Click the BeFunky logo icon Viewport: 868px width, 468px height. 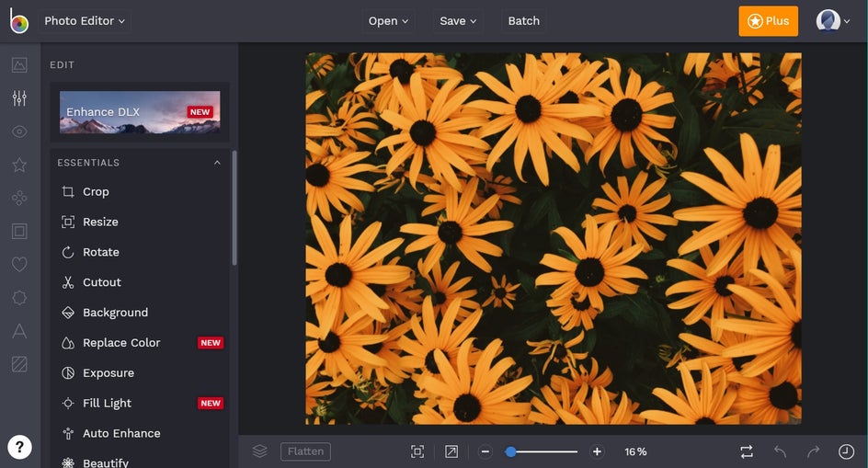(x=18, y=21)
